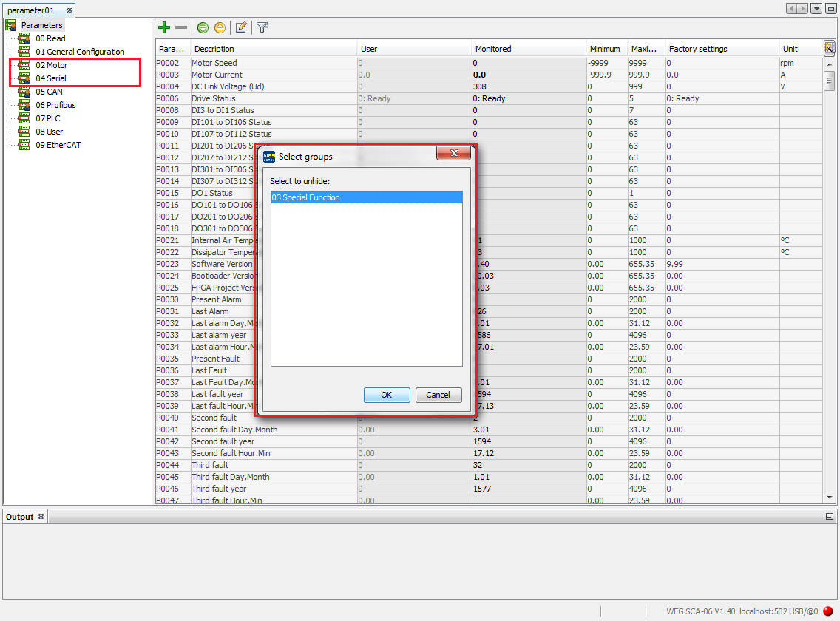Screen dimensions: 840x621
Task: Cancel the Select groups dialog
Action: coord(438,395)
